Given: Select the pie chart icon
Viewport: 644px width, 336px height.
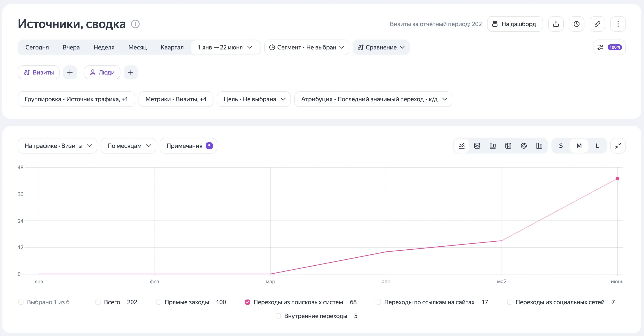Looking at the screenshot, I should point(524,146).
